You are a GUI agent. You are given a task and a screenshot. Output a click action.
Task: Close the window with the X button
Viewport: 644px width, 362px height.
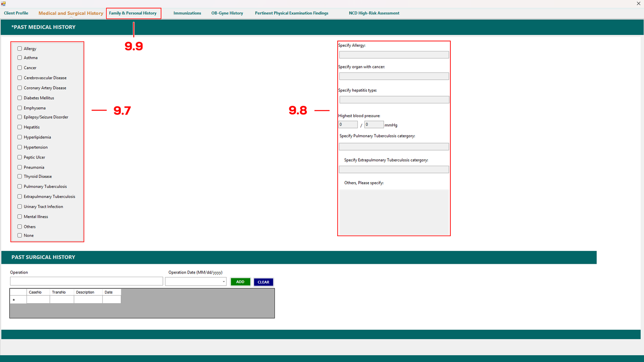pos(638,4)
